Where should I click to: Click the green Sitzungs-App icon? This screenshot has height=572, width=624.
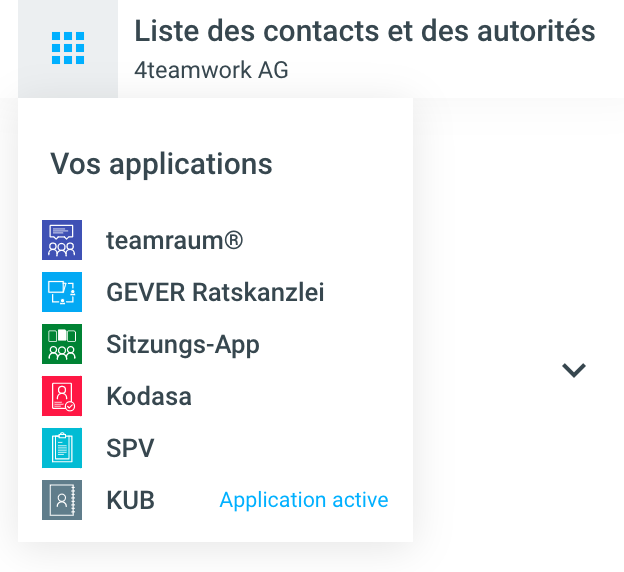click(61, 345)
